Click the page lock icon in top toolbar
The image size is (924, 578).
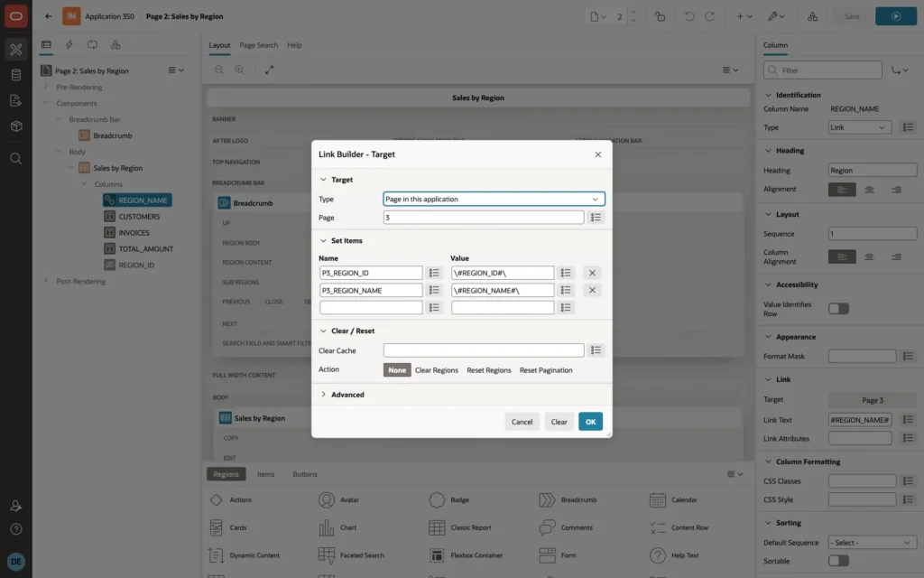660,16
